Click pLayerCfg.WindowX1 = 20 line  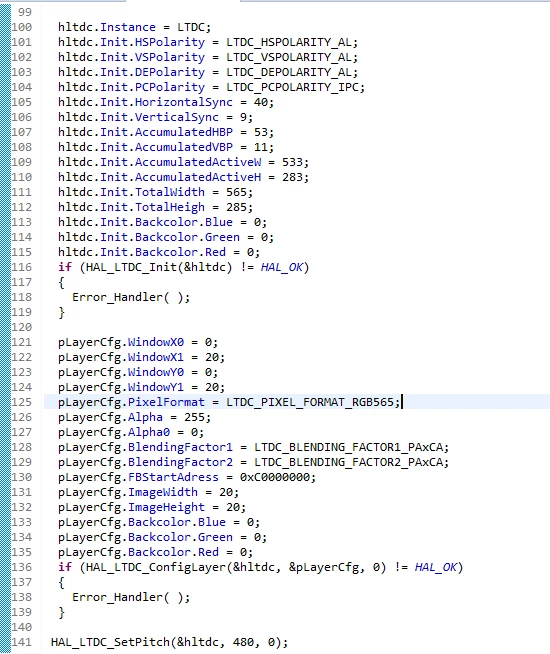(x=141, y=357)
